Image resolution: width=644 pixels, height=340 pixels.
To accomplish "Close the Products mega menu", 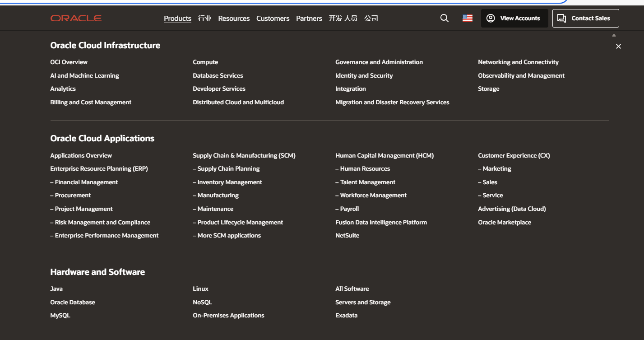I will pyautogui.click(x=618, y=47).
